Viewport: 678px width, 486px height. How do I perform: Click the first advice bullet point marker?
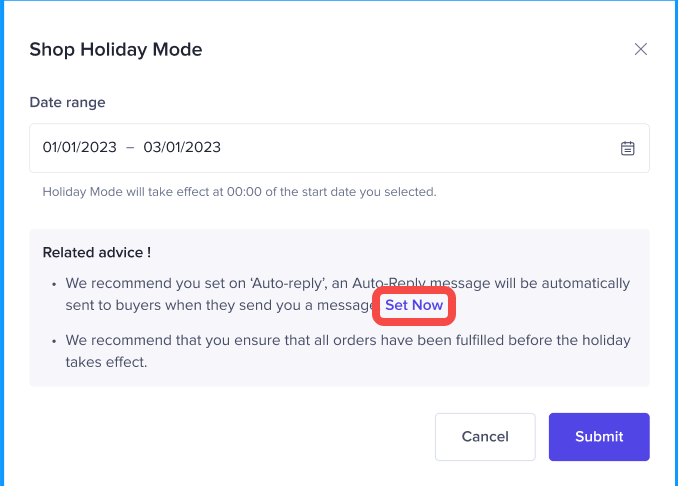54,284
